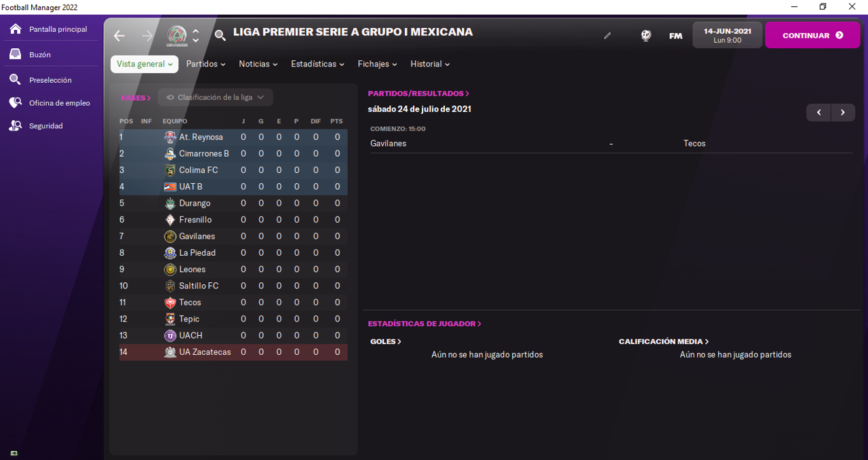The height and width of the screenshot is (460, 868).
Task: Click the date and time display
Action: (727, 35)
